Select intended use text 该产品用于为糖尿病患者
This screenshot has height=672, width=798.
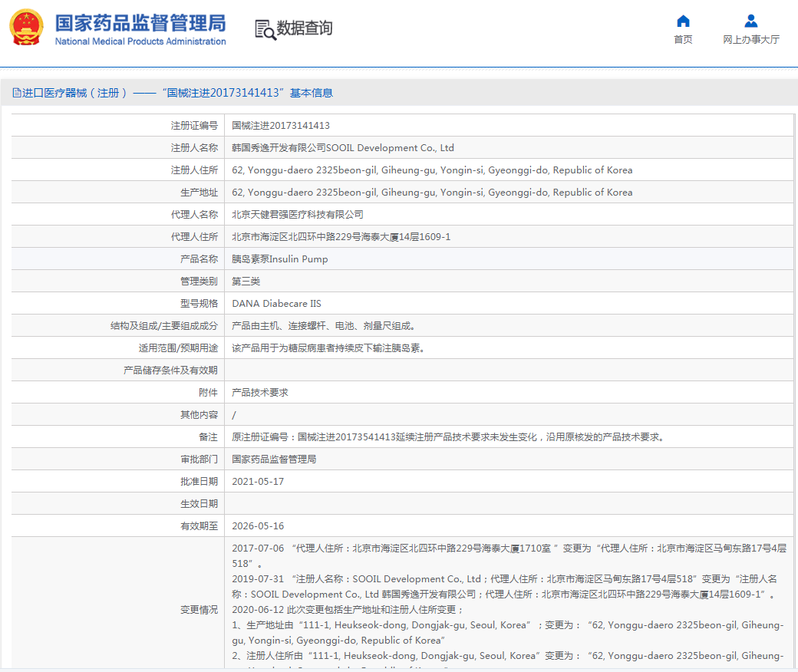pos(328,348)
